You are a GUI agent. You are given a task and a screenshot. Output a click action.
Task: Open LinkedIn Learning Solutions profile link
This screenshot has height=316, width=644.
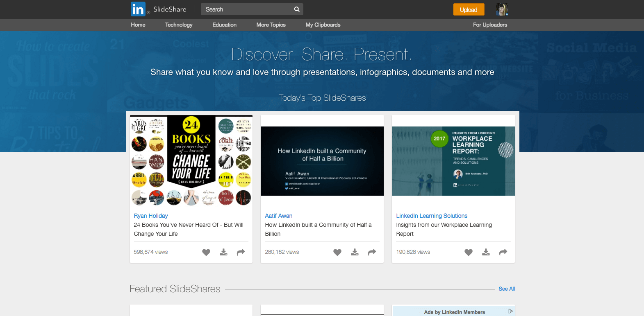(x=432, y=216)
